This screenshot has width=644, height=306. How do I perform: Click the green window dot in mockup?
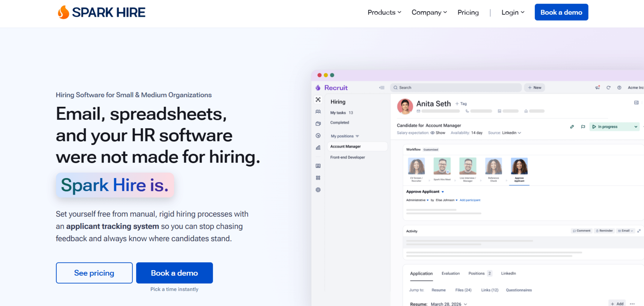tap(332, 75)
